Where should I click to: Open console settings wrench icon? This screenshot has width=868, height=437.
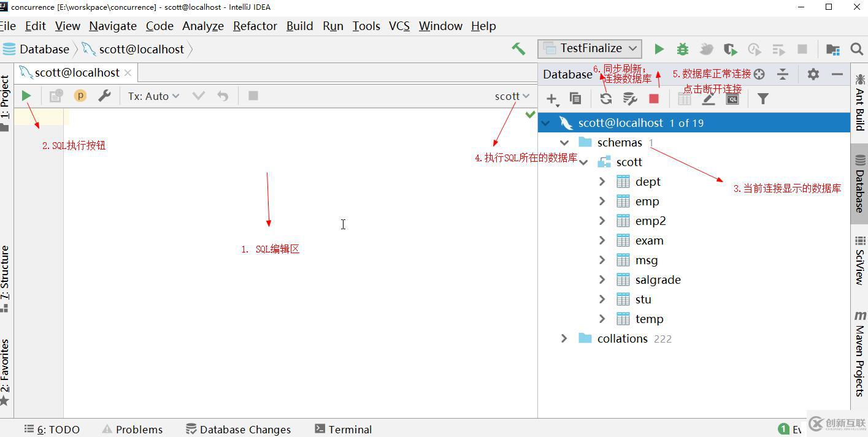click(x=104, y=96)
